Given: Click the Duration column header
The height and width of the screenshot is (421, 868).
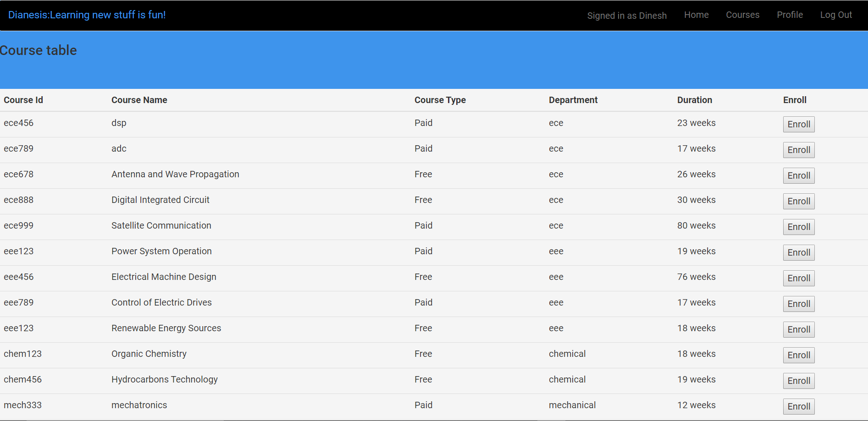Looking at the screenshot, I should 695,100.
